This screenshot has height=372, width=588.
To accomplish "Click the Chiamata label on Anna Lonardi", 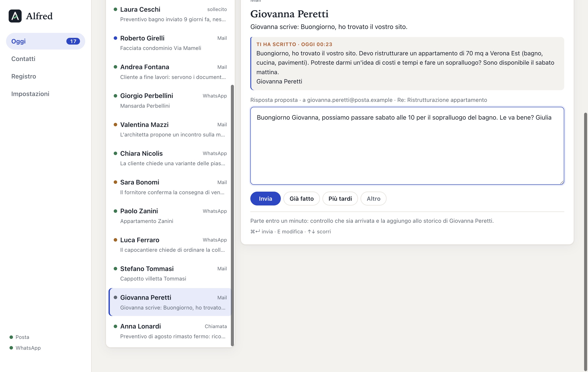I will point(216,326).
